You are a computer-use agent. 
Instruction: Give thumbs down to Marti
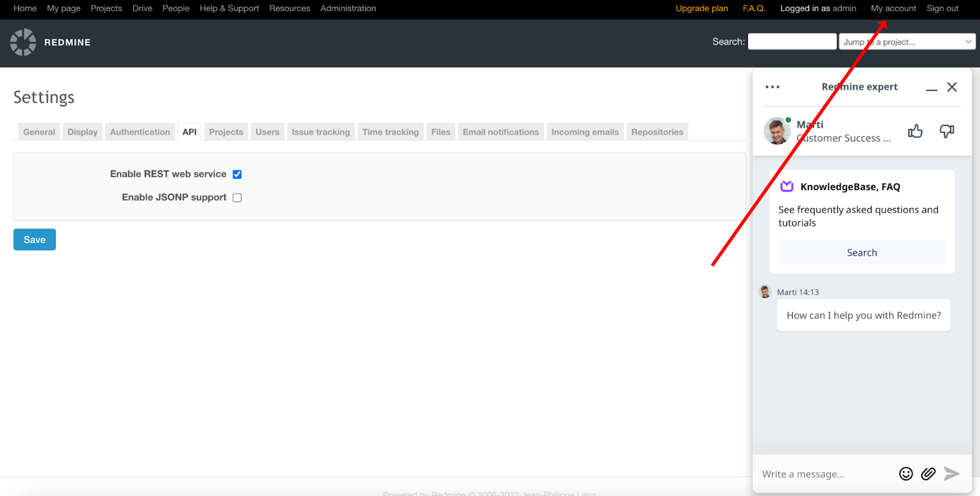click(947, 131)
